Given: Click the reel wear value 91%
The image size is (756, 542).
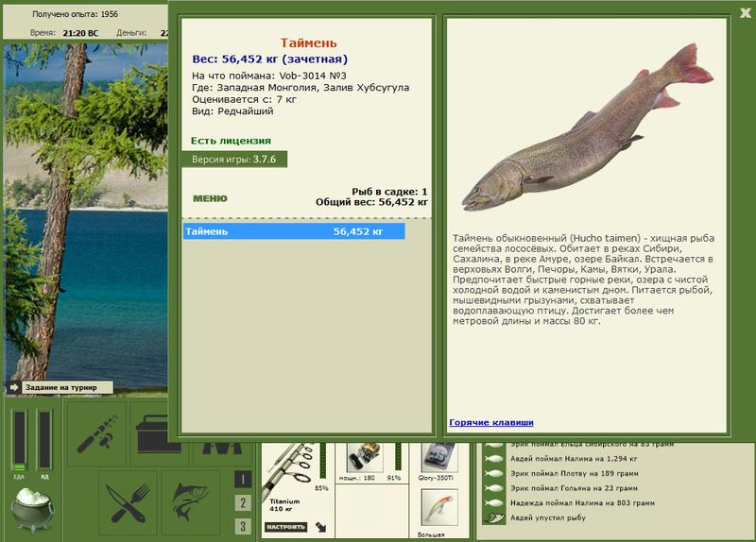Looking at the screenshot, I should pos(394,478).
